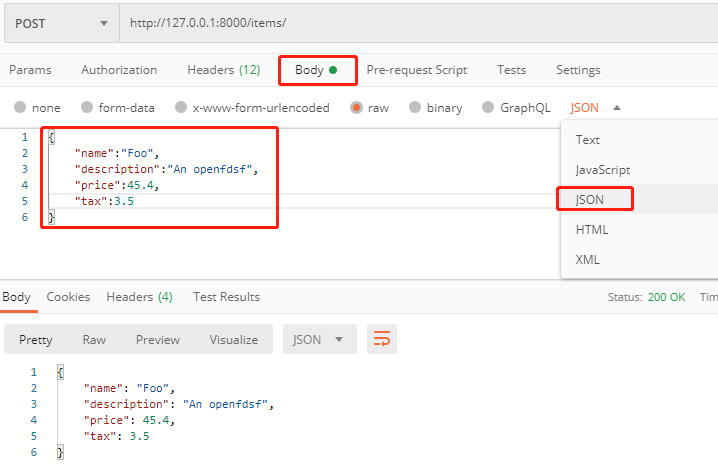
Task: Click the Raw response view button
Action: pyautogui.click(x=94, y=340)
